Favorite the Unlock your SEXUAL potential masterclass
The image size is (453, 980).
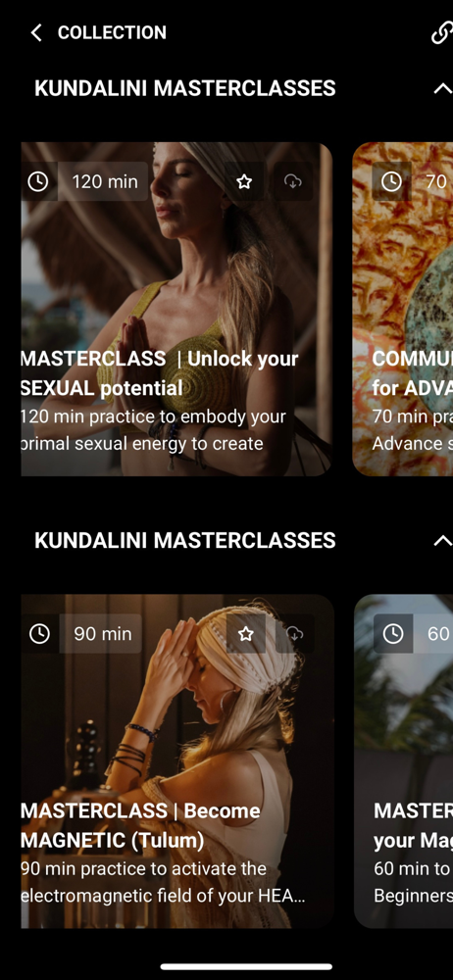[x=244, y=181]
